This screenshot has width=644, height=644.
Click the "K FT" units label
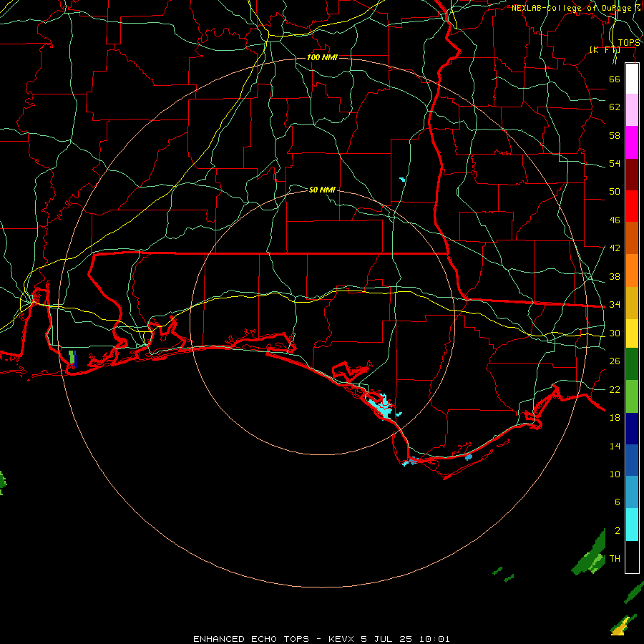coord(605,50)
